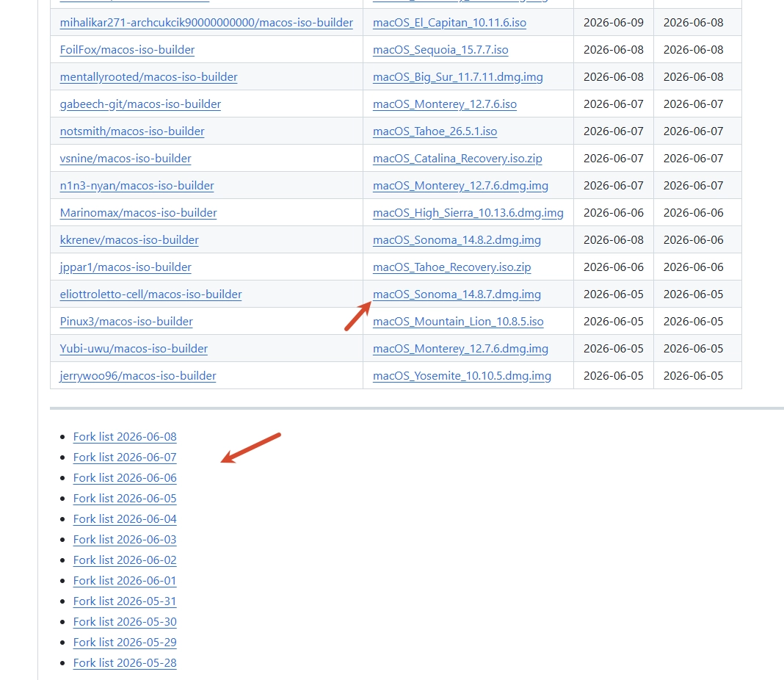
Task: Open macOS_Mountain_Lion_10.8.5.iso link
Action: coord(458,322)
